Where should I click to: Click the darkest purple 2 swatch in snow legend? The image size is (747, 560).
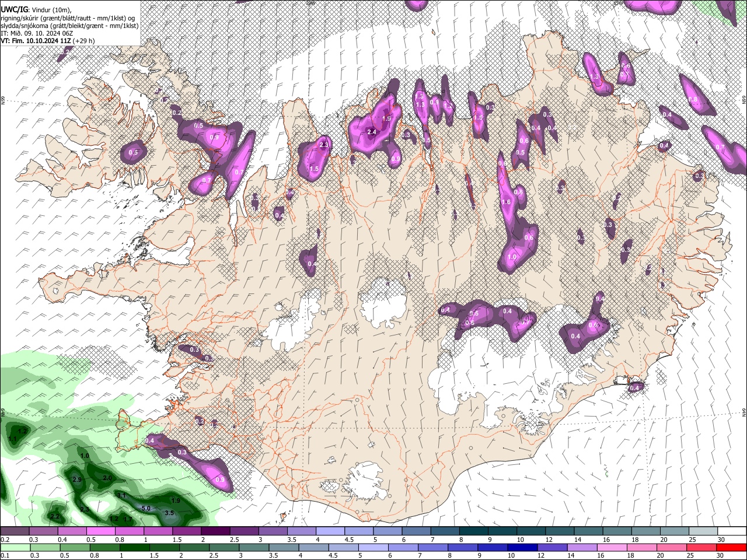click(215, 531)
